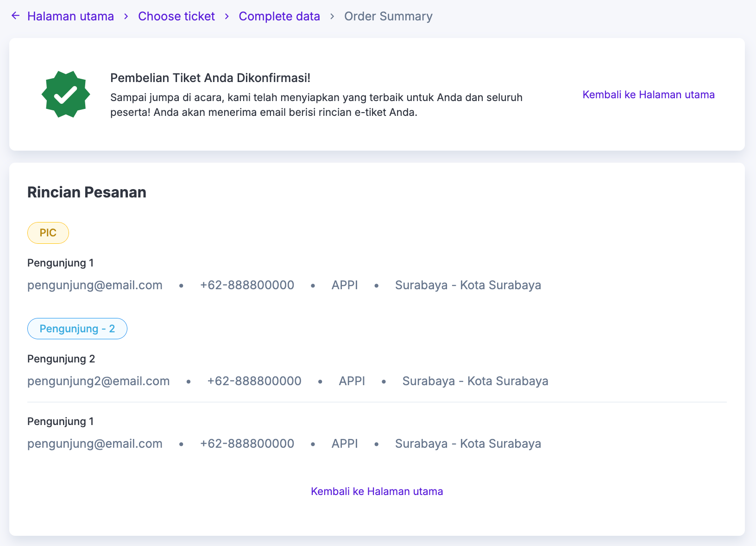Click the green verified checkmark badge
This screenshot has height=546, width=756.
tap(66, 94)
